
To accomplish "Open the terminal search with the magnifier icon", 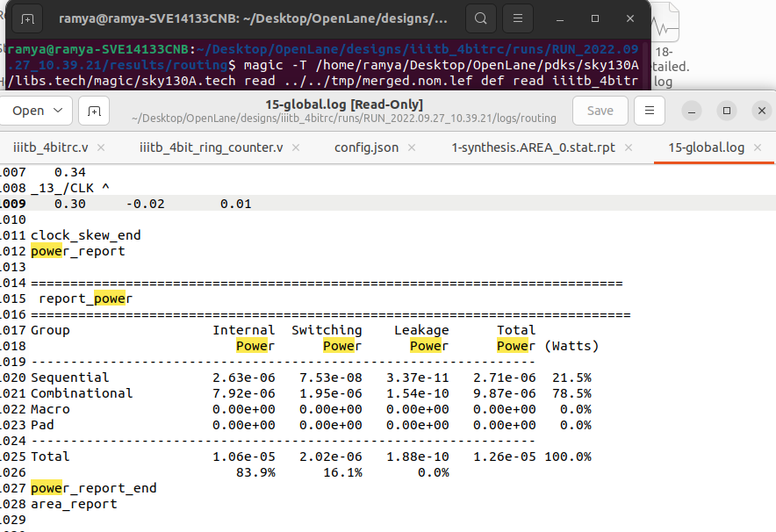I will pos(480,18).
